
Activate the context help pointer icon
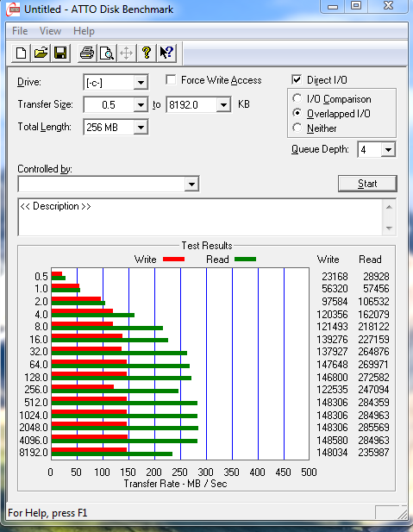[x=166, y=53]
